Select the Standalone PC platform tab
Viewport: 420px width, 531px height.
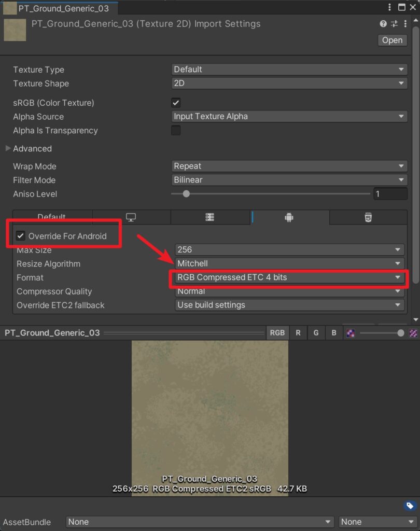(x=131, y=218)
